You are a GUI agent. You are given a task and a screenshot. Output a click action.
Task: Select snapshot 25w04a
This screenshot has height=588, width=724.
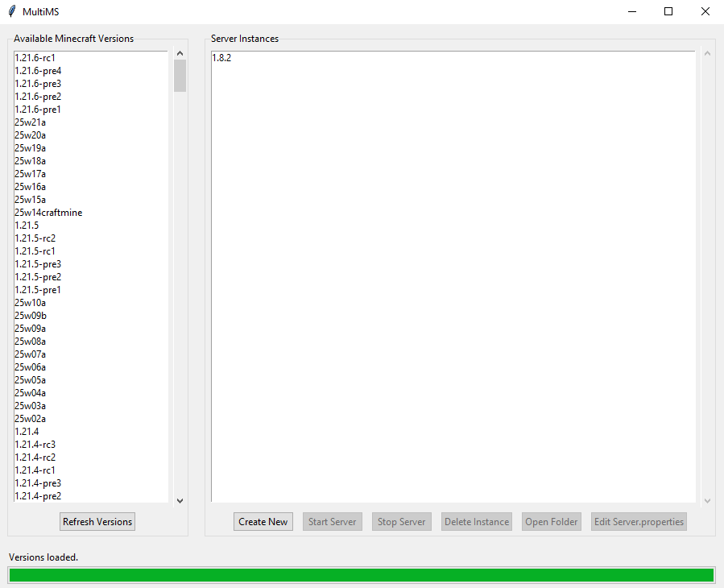90,394
